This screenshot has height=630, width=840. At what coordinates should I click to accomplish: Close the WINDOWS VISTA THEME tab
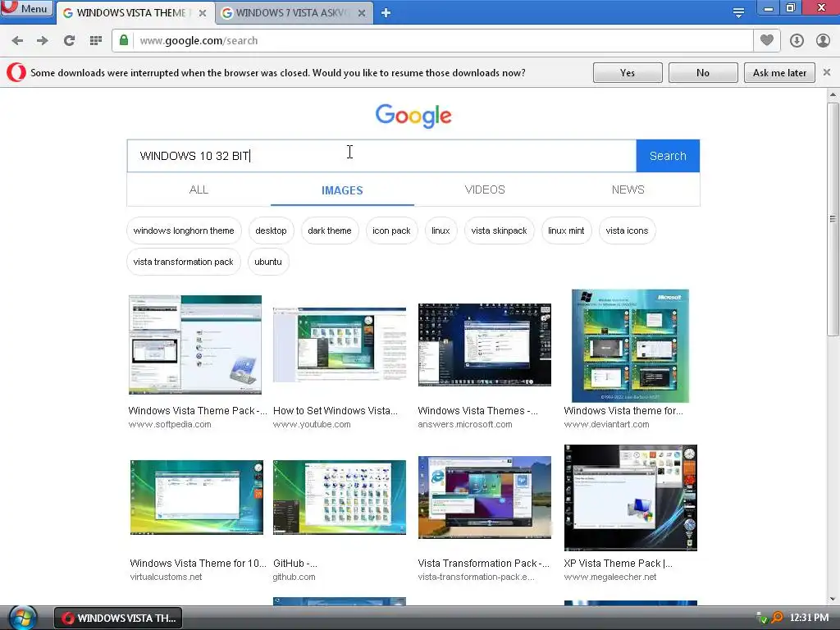click(203, 13)
